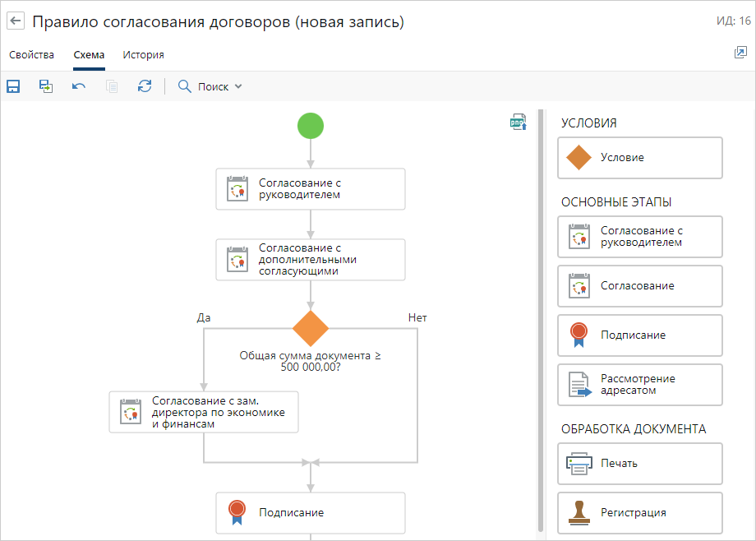Open the Поиск dropdown in the toolbar
Screen dimensions: 756x541
point(210,86)
